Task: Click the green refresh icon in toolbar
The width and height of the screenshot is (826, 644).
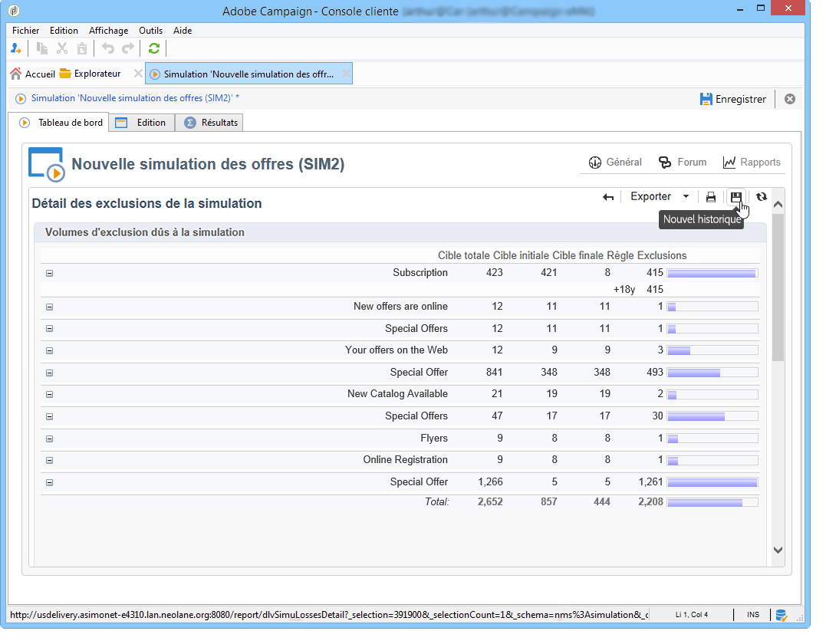Action: (154, 48)
